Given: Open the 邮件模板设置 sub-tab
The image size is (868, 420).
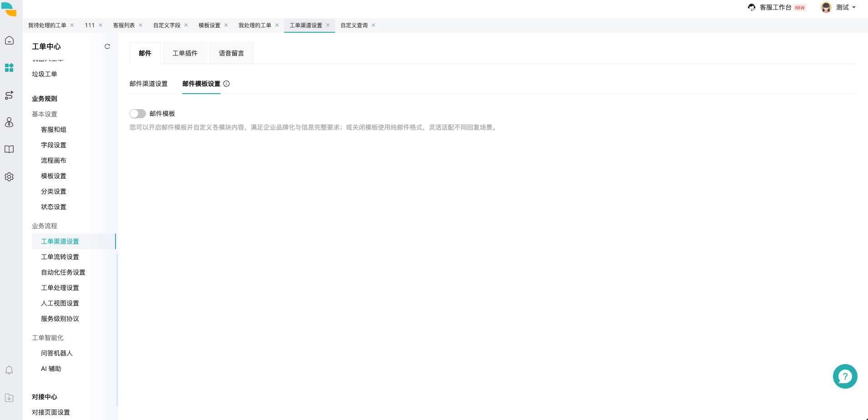Looking at the screenshot, I should coord(201,84).
